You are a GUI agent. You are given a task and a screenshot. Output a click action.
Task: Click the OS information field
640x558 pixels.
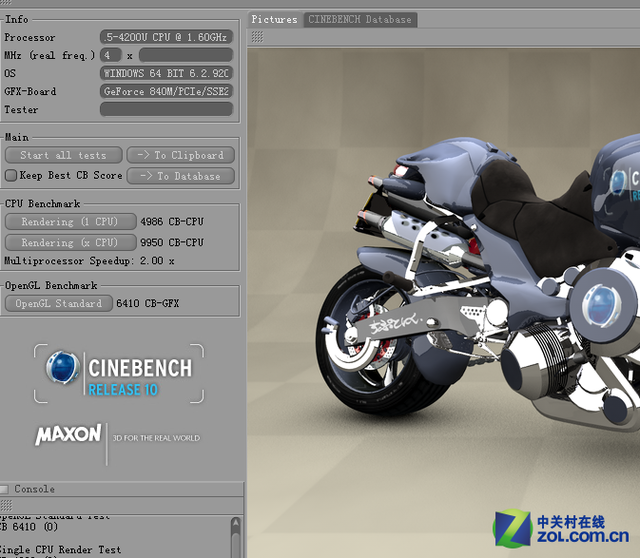(x=167, y=73)
